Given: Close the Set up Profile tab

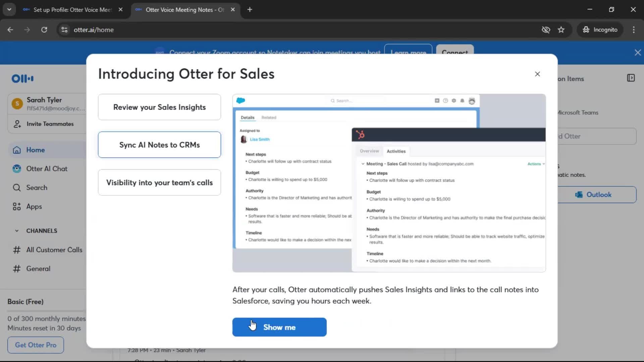Looking at the screenshot, I should (120, 10).
